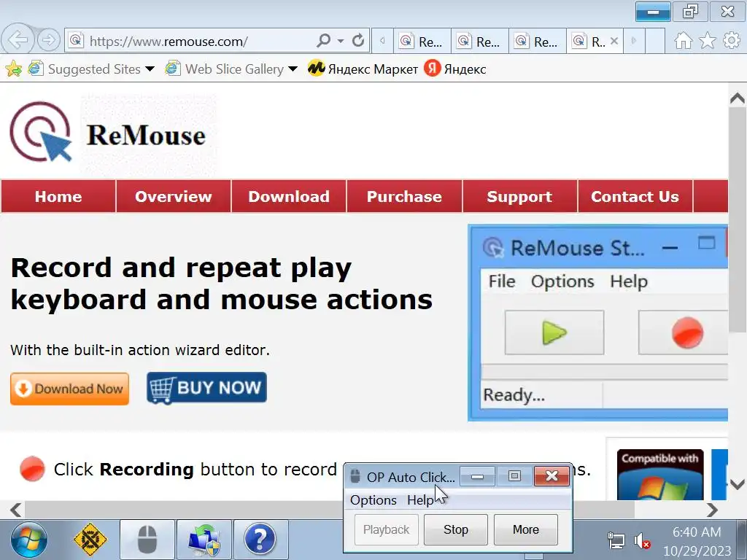Viewport: 747px width, 560px height.
Task: Open the address bar dropdown arrow
Action: point(341,41)
